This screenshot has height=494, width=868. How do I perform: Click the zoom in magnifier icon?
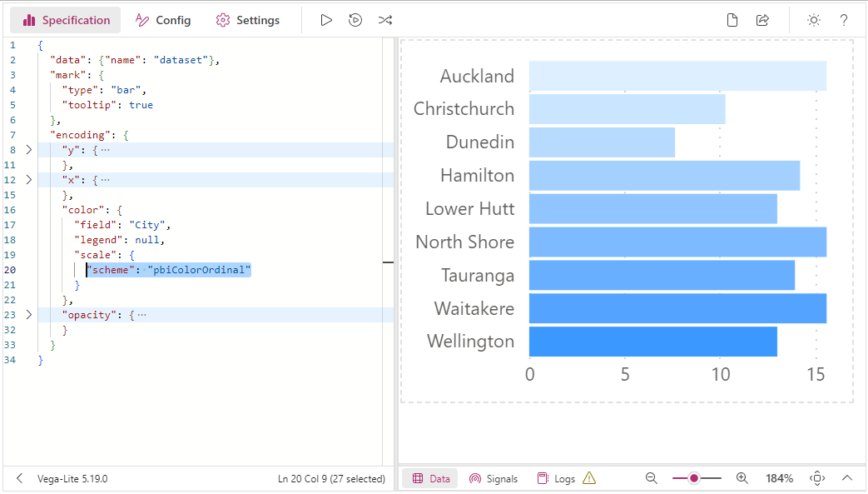pyautogui.click(x=742, y=478)
